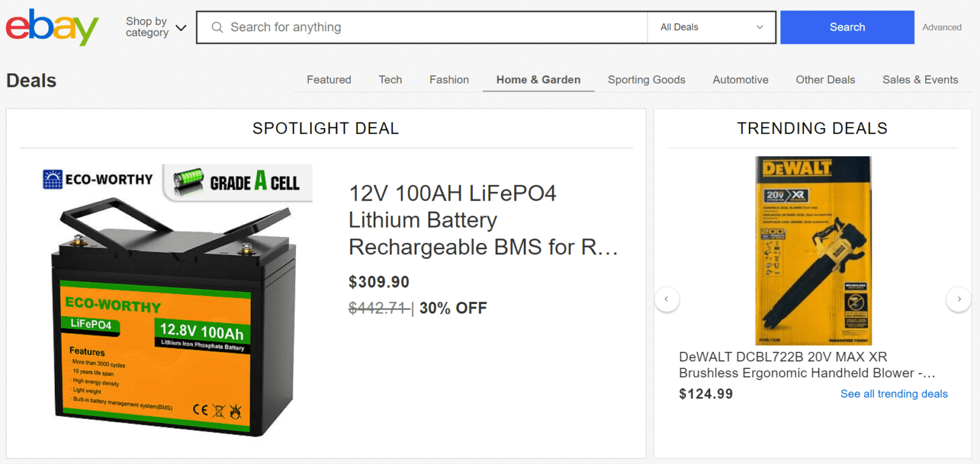Click the carousel left arrow for trending deals
The height and width of the screenshot is (464, 980).
click(667, 299)
